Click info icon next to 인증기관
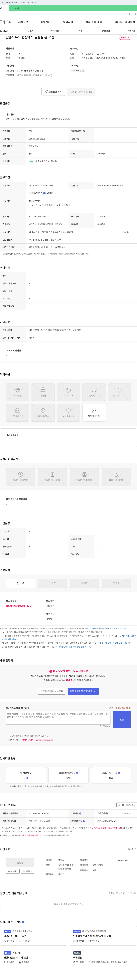Viewport: 137px width, 980px height. point(80,813)
